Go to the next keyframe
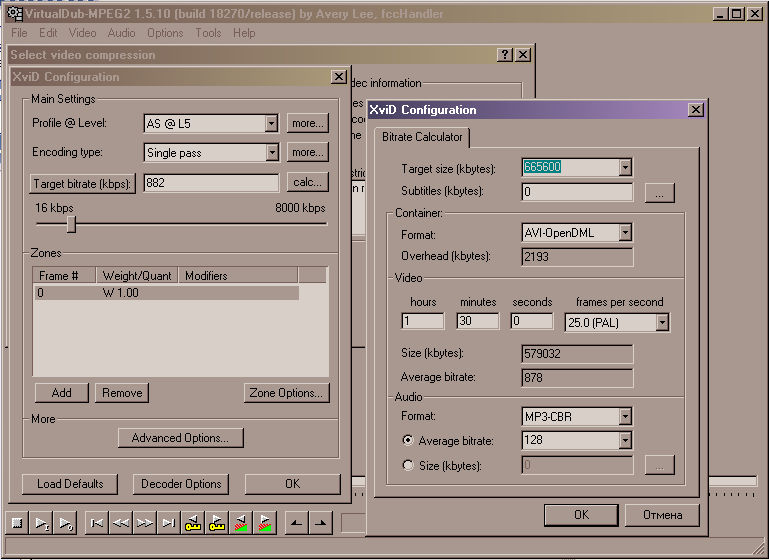This screenshot has height=560, width=769. [x=217, y=522]
